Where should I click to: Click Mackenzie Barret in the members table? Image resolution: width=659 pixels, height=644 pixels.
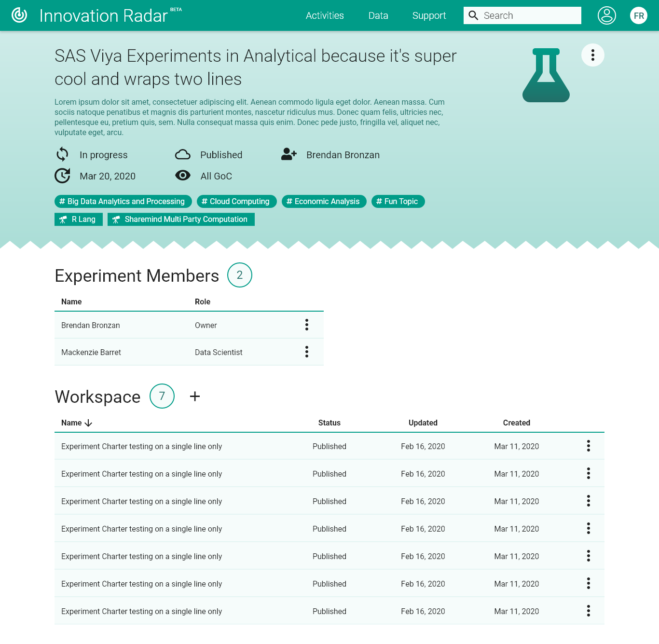pos(91,352)
